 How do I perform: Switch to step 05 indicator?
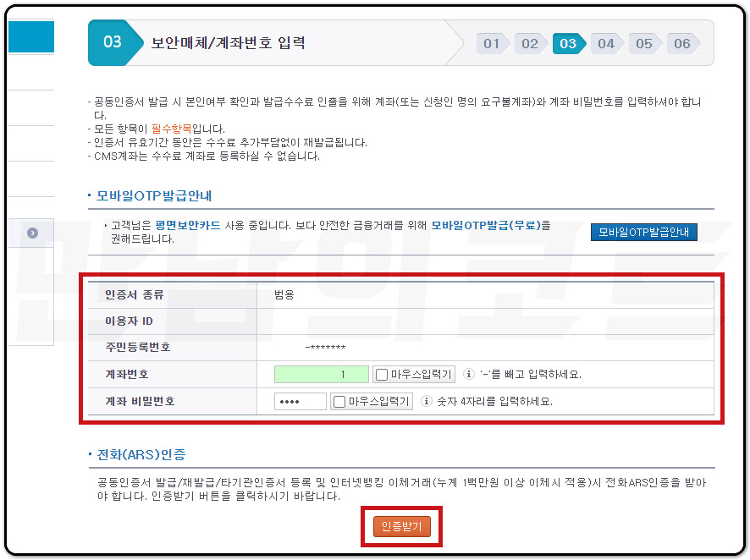644,43
